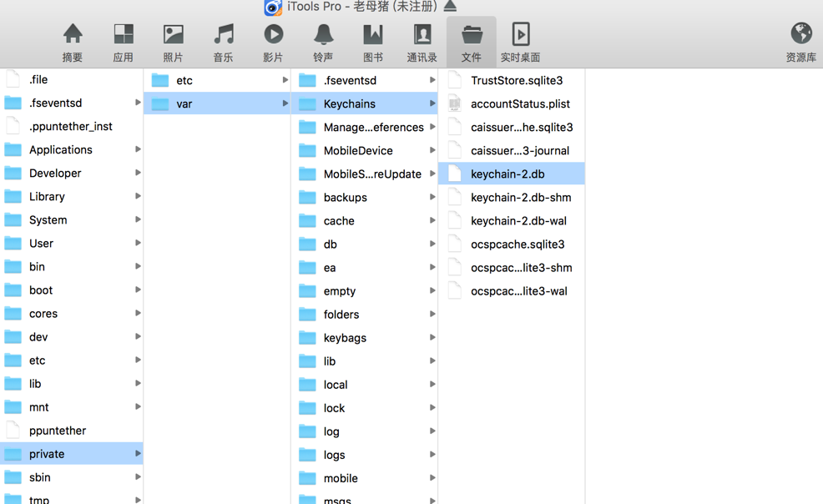Select caissuer...3-journal file
823x504 pixels.
click(x=512, y=150)
